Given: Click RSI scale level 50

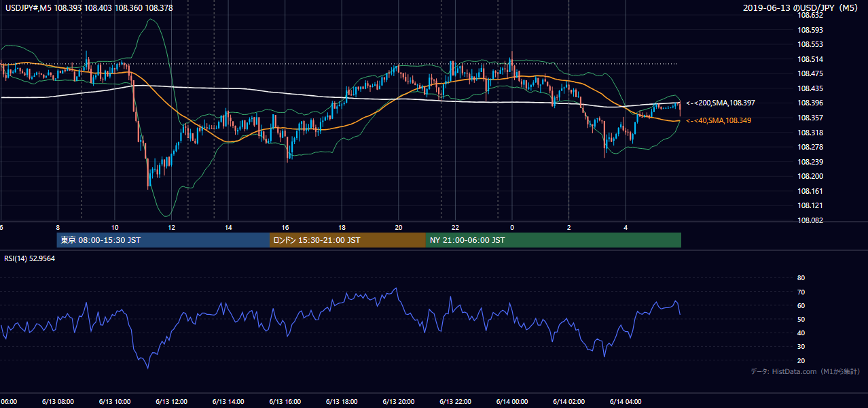Looking at the screenshot, I should (801, 319).
